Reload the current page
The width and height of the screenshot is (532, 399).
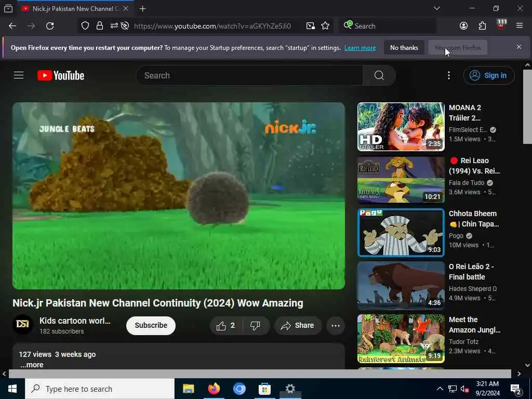click(x=50, y=26)
